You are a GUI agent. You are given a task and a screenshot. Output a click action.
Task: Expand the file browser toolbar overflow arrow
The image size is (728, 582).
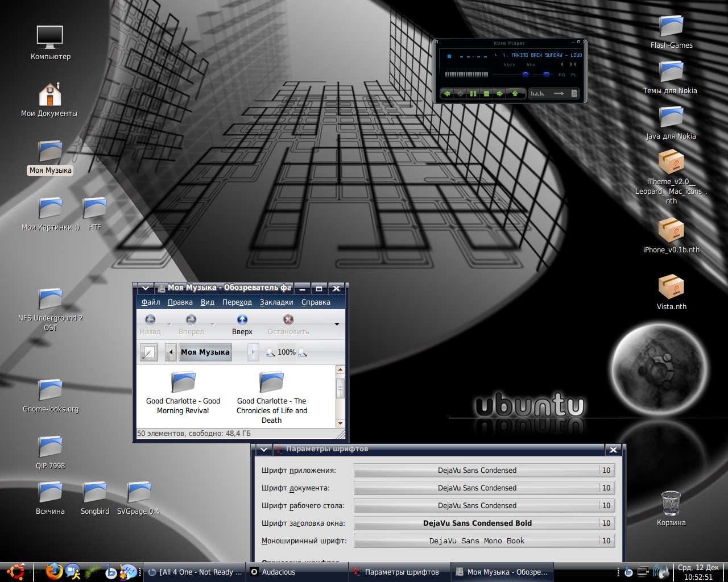coord(337,324)
